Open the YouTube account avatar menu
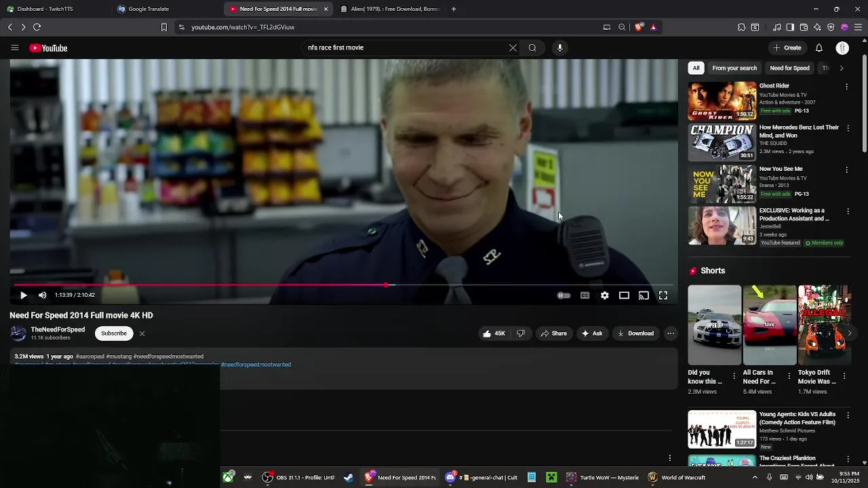The image size is (868, 488). pyautogui.click(x=842, y=48)
